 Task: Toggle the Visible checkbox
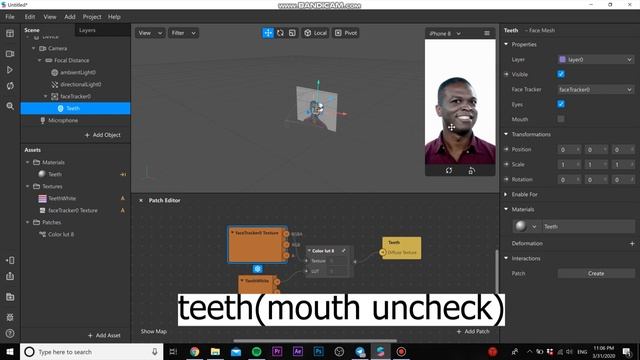tap(561, 74)
